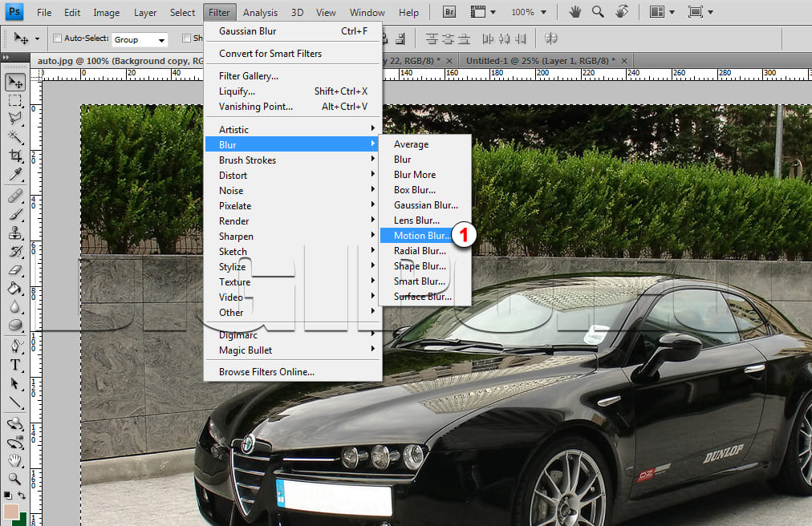Select the Horizontal Type tool
The width and height of the screenshot is (812, 526).
[x=15, y=365]
